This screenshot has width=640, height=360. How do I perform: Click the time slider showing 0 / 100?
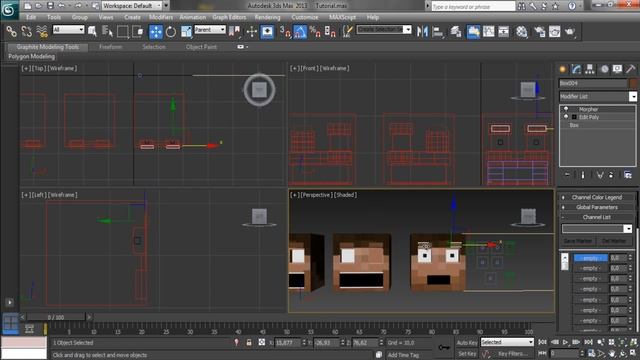[56, 317]
